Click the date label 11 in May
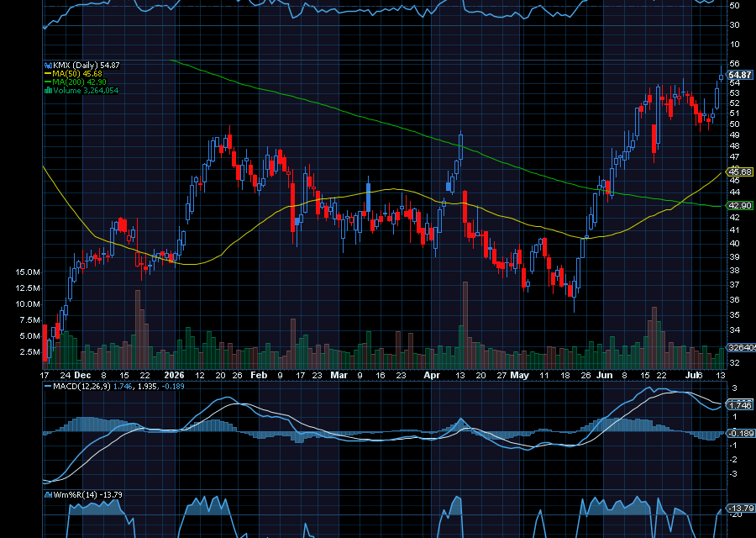The image size is (756, 538). point(544,375)
